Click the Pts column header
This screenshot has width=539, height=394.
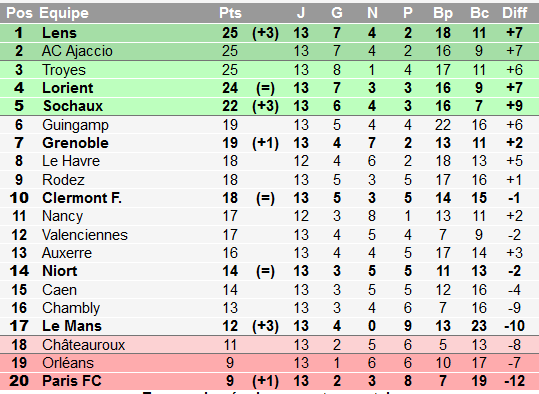(230, 13)
